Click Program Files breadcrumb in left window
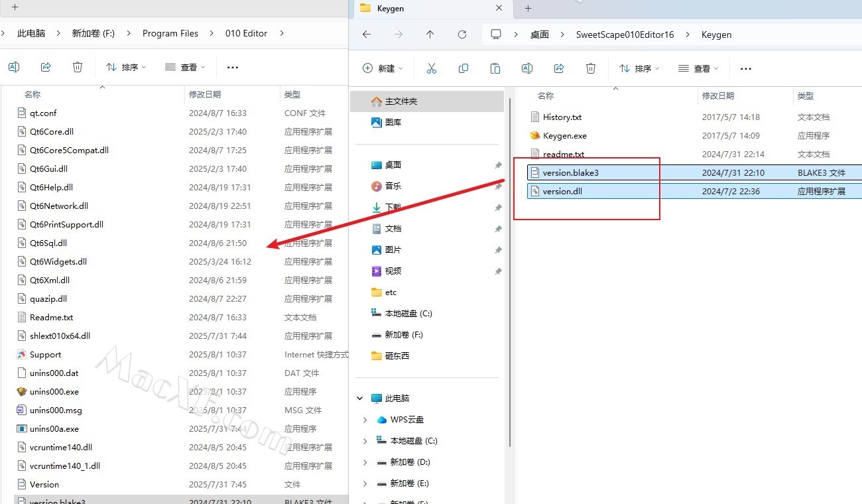 170,33
